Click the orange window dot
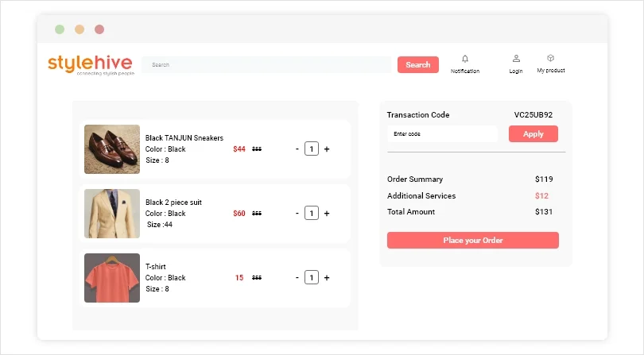 click(x=80, y=29)
